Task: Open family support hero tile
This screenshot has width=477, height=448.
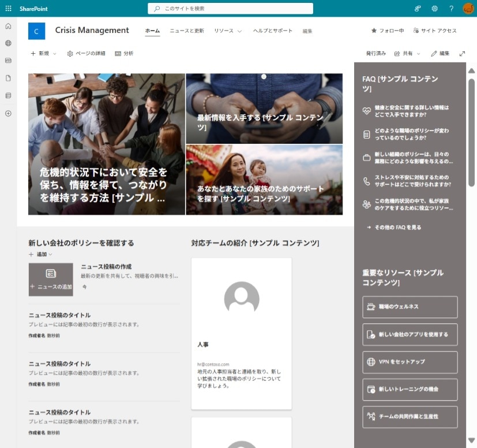Action: tap(264, 180)
